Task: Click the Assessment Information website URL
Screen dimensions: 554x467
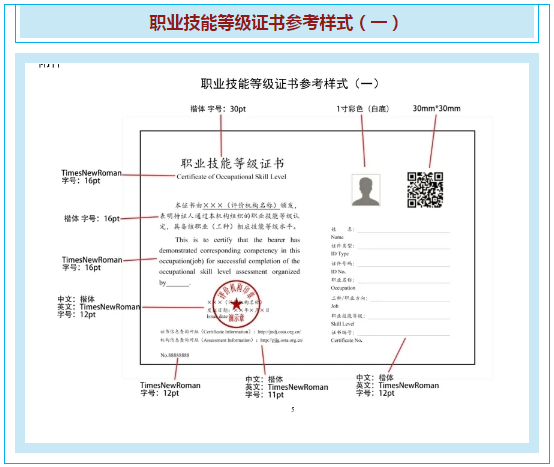Action: (x=282, y=340)
